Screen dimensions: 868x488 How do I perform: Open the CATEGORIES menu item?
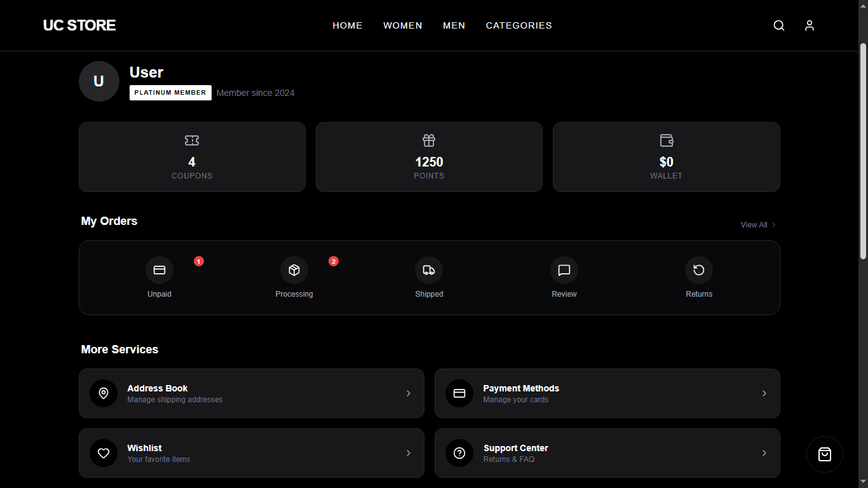pos(519,25)
